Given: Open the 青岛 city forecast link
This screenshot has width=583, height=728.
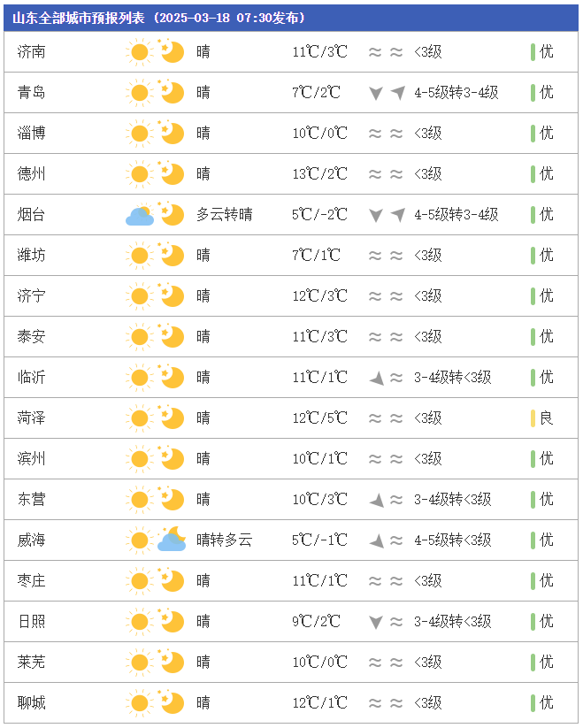Looking at the screenshot, I should click(32, 93).
